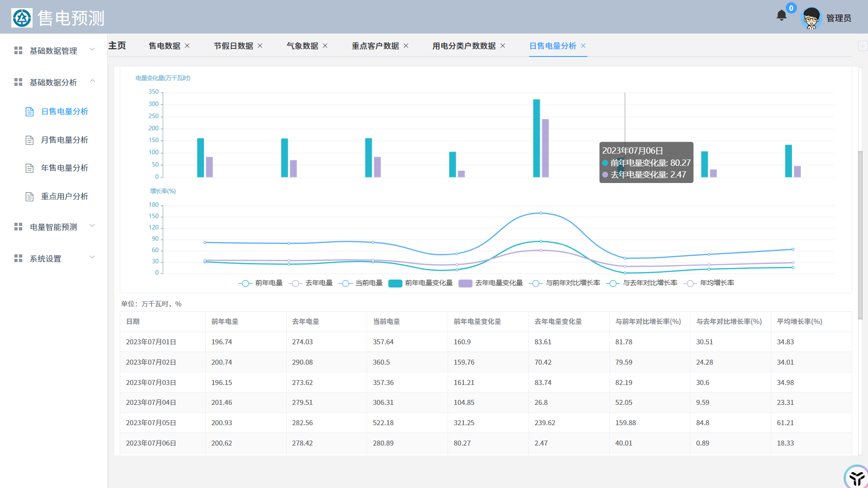Click the administrator avatar icon
The image size is (868, 488).
coord(811,18)
